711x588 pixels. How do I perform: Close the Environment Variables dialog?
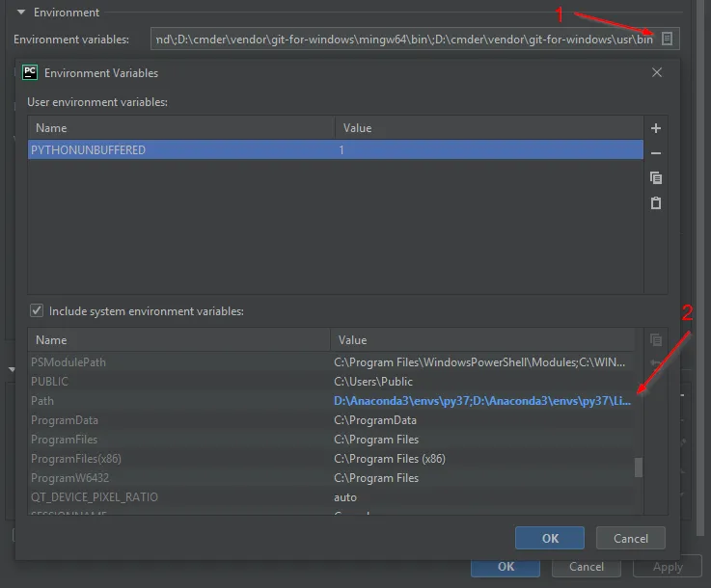(657, 72)
